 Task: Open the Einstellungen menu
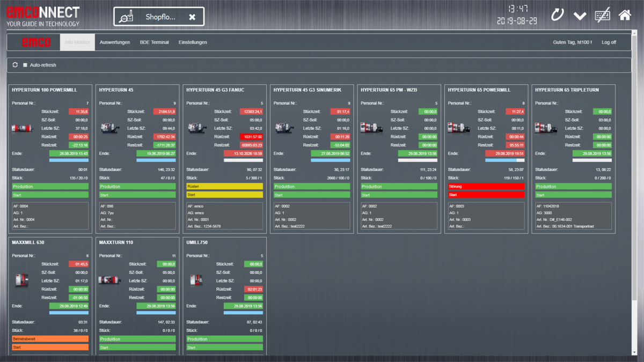pyautogui.click(x=193, y=42)
